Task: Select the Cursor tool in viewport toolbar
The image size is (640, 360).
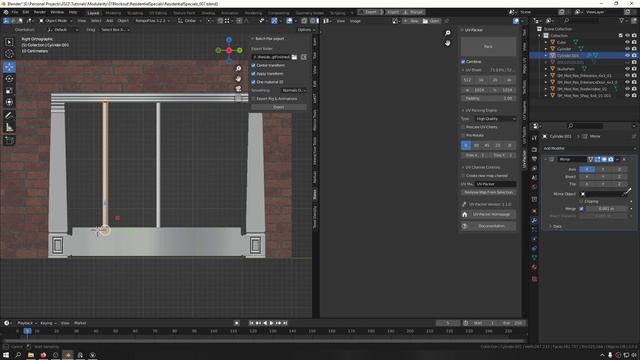Action: (9, 53)
